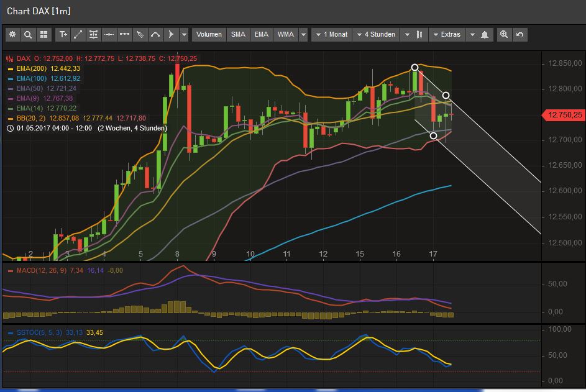Open chart settings gear icon

pyautogui.click(x=12, y=34)
